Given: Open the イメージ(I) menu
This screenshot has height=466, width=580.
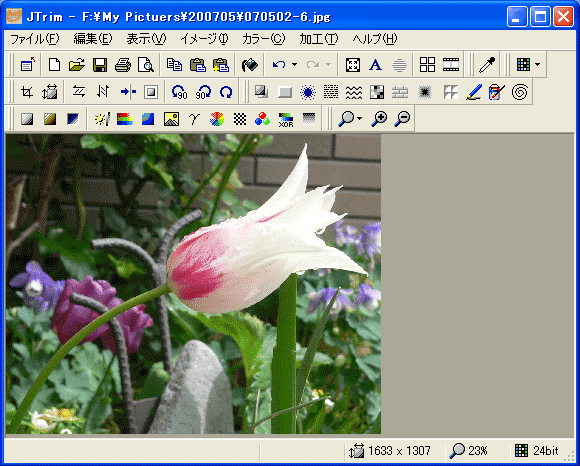Looking at the screenshot, I should coord(205,39).
